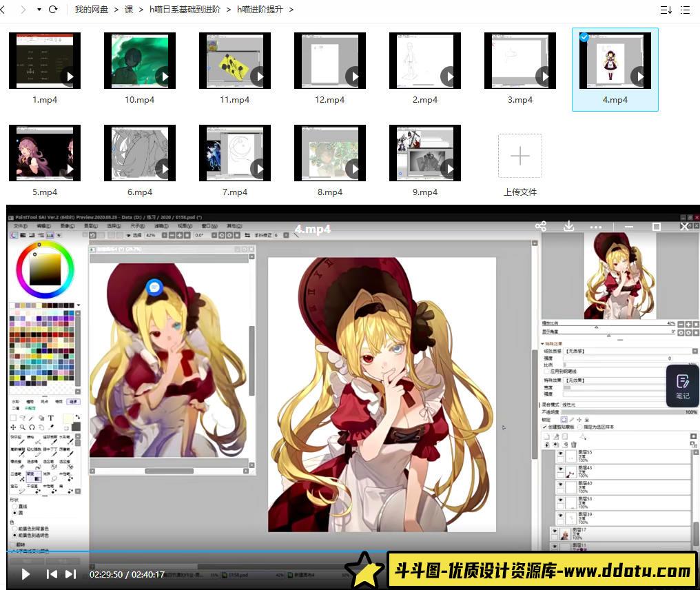This screenshot has width=700, height=590.
Task: Toggle visibility eye of layer 图层55
Action: pos(560,454)
